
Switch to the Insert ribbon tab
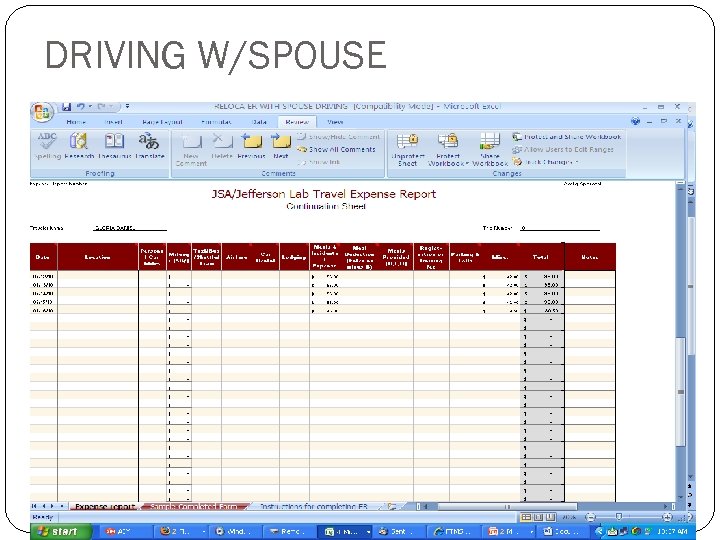tap(113, 122)
